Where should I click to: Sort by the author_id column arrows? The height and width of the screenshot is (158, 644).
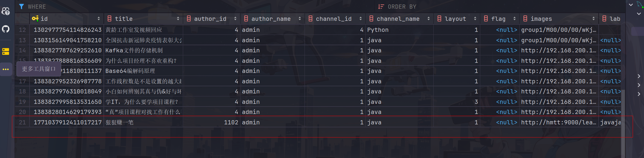[x=235, y=19]
